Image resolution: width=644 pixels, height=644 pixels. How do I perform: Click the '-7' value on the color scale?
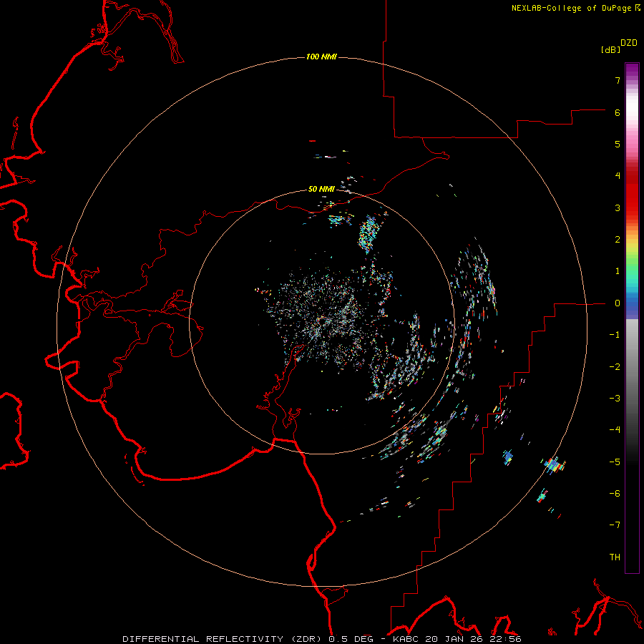(x=615, y=525)
